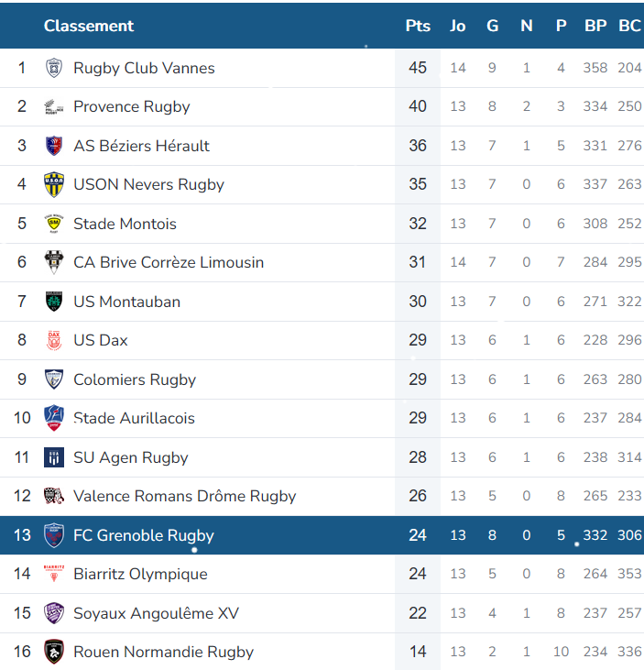
Task: Click the SU Agen blue square logo
Action: (x=54, y=457)
